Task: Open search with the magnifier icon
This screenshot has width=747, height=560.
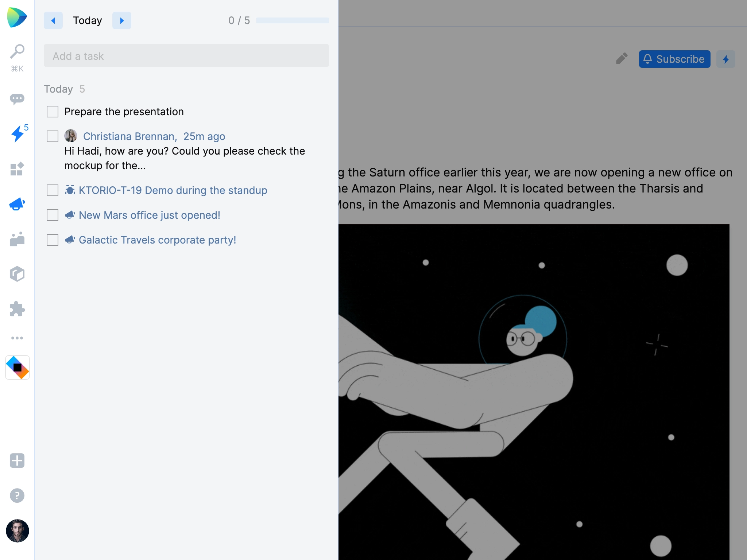Action: tap(17, 51)
